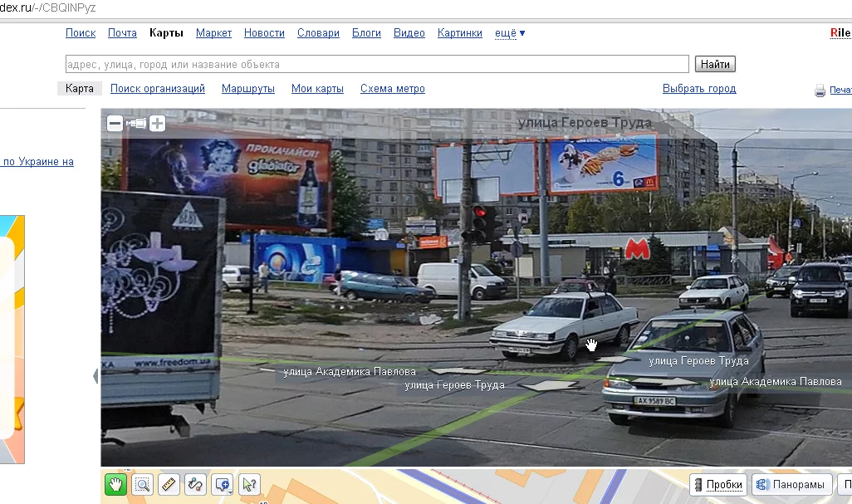This screenshot has height=504, width=852.
Task: Toggle the Панорамы button
Action: [x=792, y=484]
